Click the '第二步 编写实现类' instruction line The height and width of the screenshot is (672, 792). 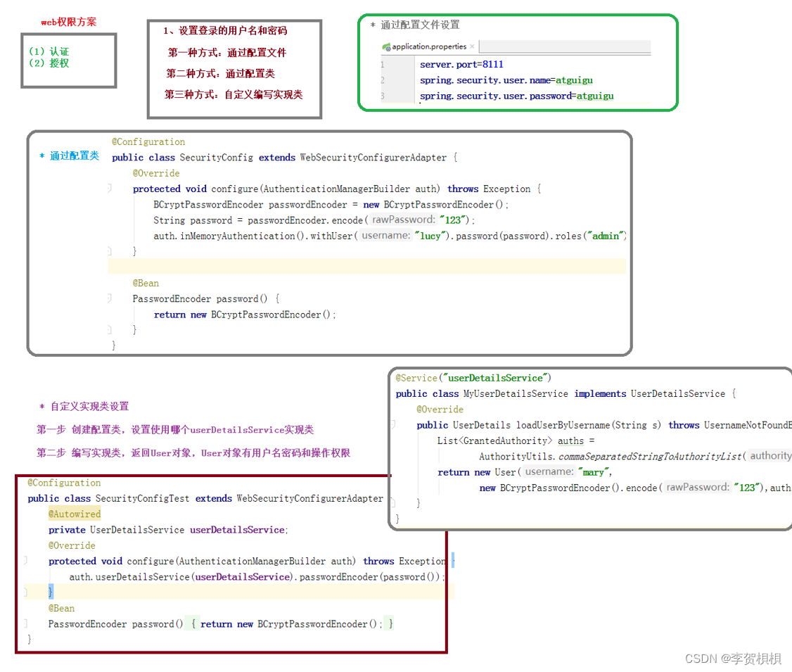[x=193, y=452]
